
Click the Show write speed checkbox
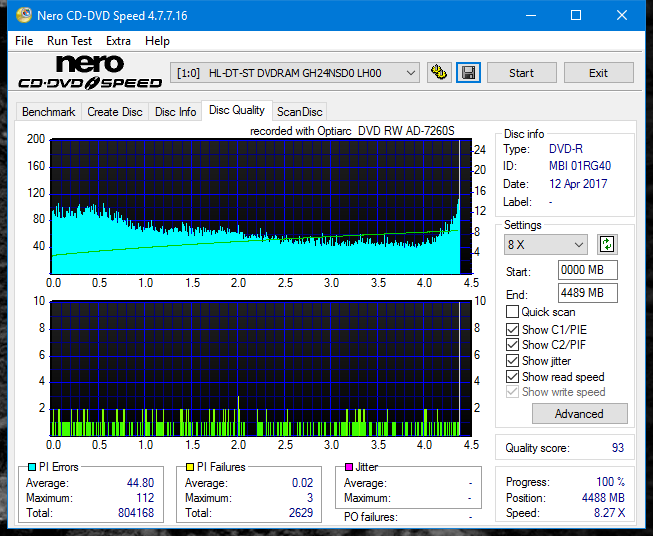[512, 392]
